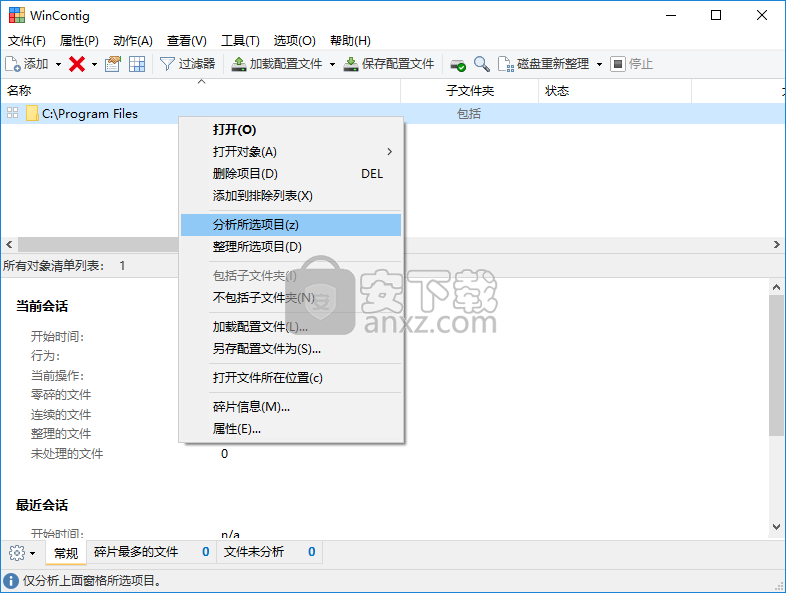
Task: Click the horizontal scrollbar left arrow
Action: pyautogui.click(x=9, y=245)
